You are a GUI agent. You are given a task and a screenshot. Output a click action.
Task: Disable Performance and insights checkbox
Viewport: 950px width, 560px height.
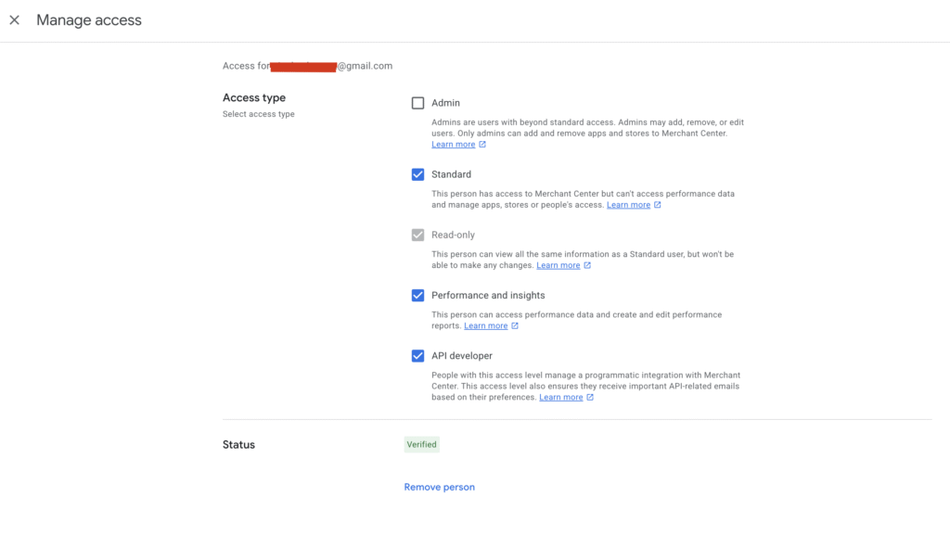[x=418, y=296]
